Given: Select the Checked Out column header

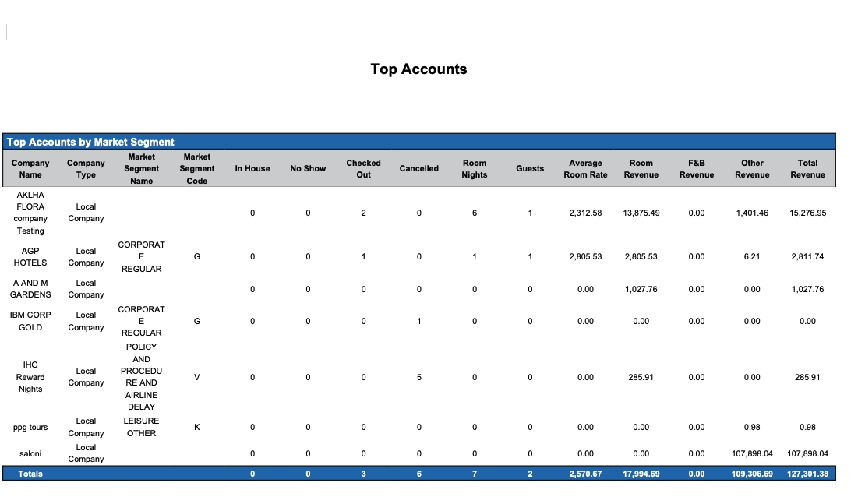Looking at the screenshot, I should click(363, 169).
